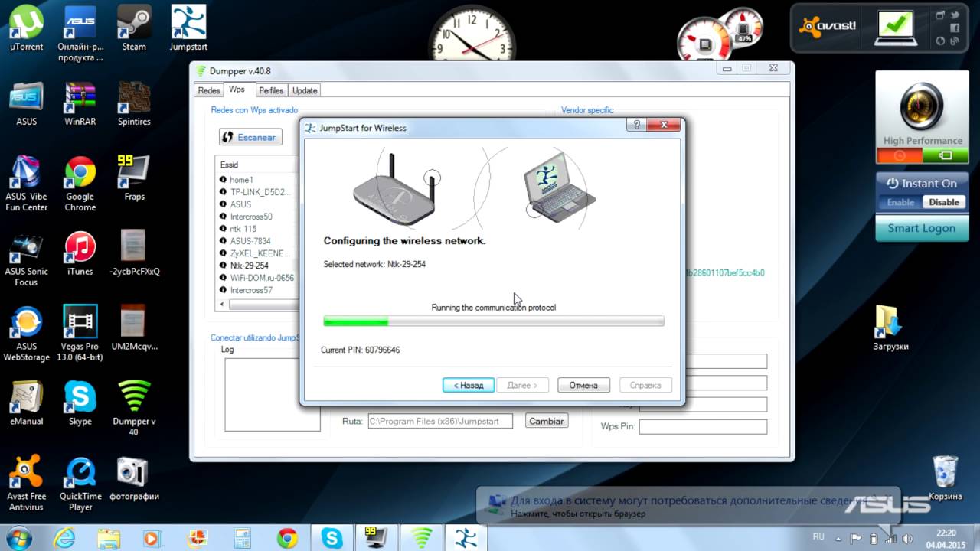
Task: Click the Skype taskbar button
Action: (332, 538)
